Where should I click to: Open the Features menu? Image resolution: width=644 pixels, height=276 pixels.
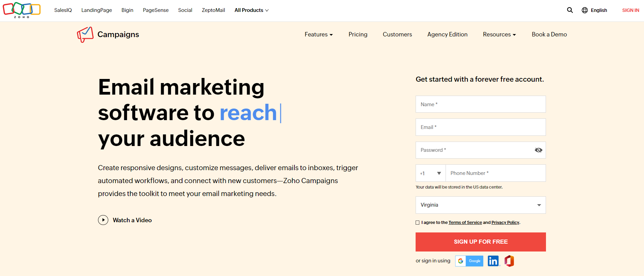coord(318,34)
